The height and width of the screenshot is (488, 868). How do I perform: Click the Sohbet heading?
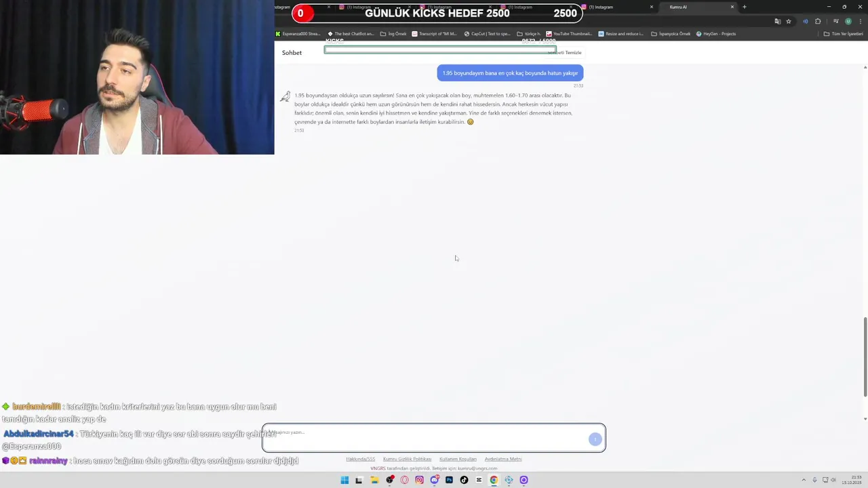(x=292, y=53)
